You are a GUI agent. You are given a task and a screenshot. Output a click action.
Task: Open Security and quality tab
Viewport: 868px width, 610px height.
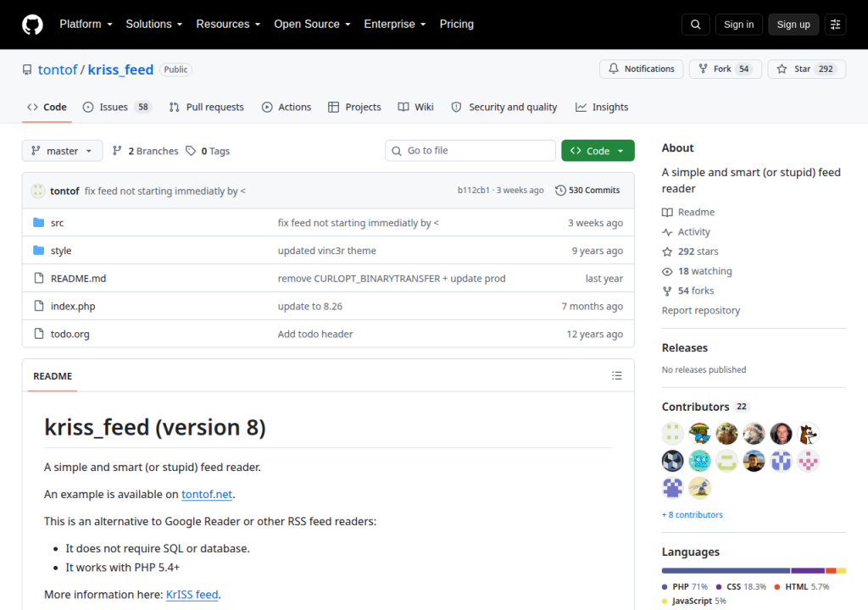[504, 107]
